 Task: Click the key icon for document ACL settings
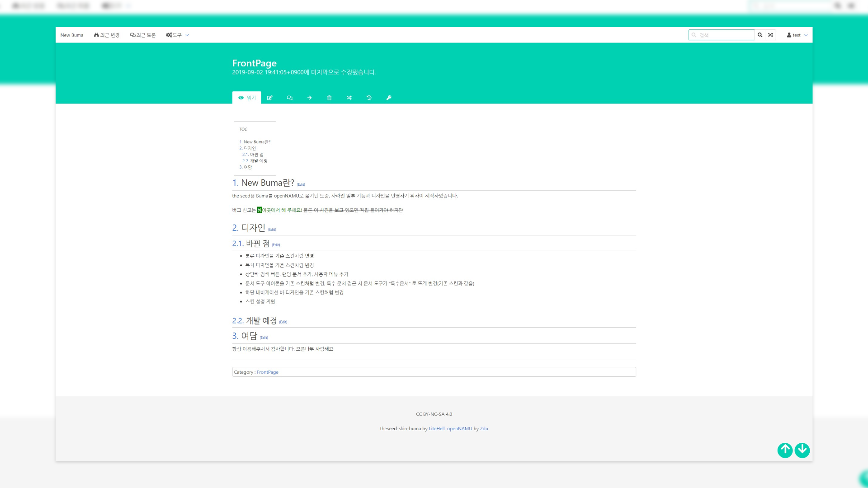[389, 98]
